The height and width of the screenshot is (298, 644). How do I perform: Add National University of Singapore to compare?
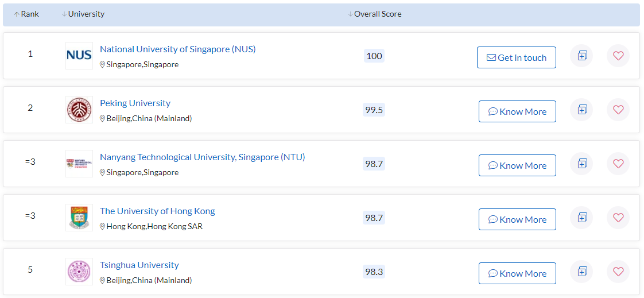point(581,56)
